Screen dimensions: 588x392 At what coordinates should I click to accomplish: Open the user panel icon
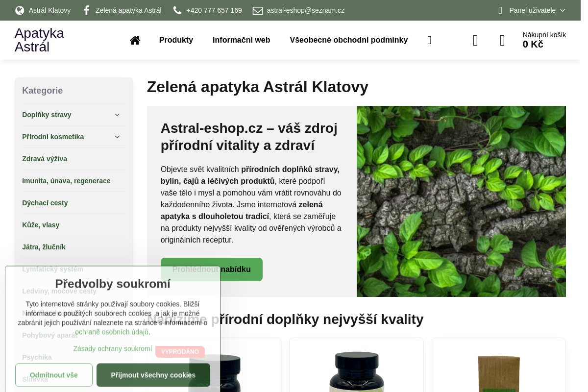pos(500,10)
